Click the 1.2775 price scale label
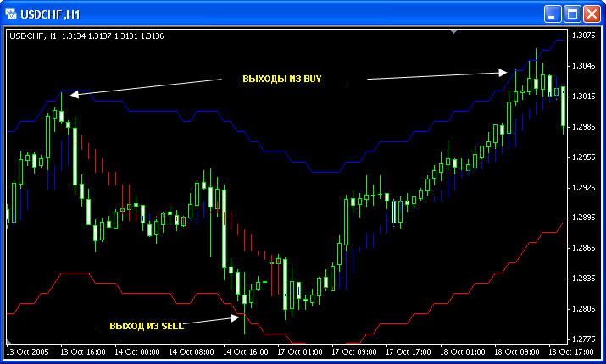The width and height of the screenshot is (606, 364). 583,339
